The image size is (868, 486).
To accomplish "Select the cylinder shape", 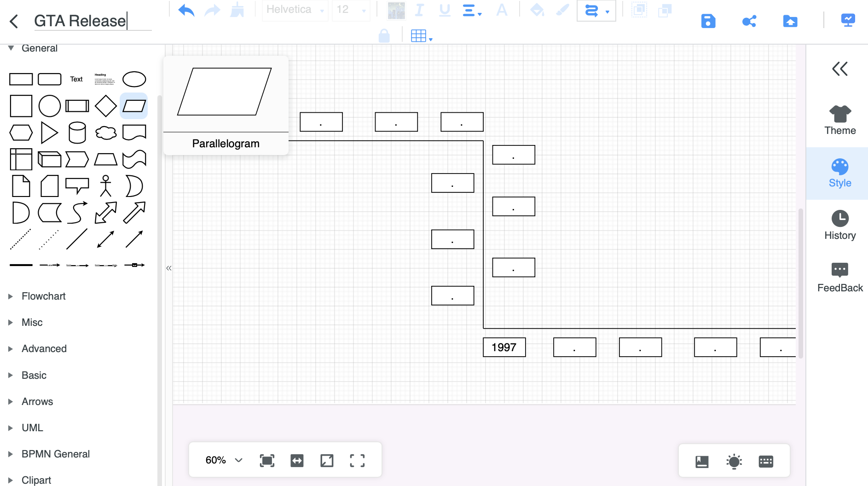I will (x=77, y=133).
